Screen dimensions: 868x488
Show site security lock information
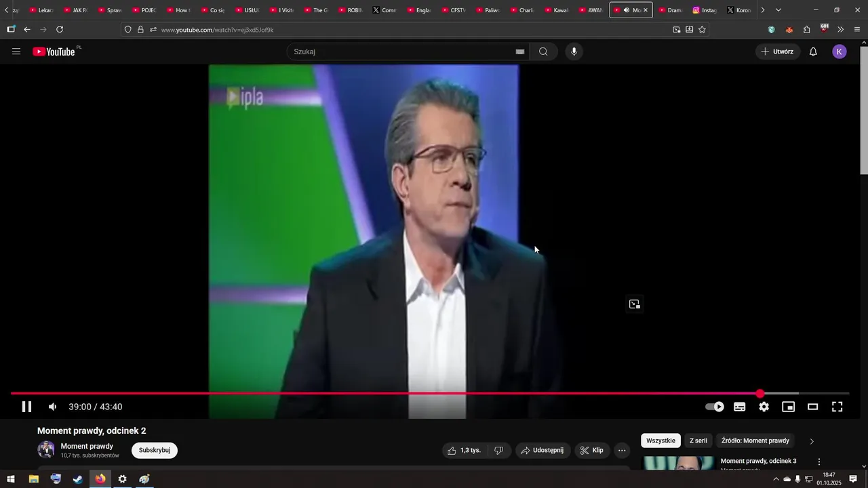tap(140, 30)
